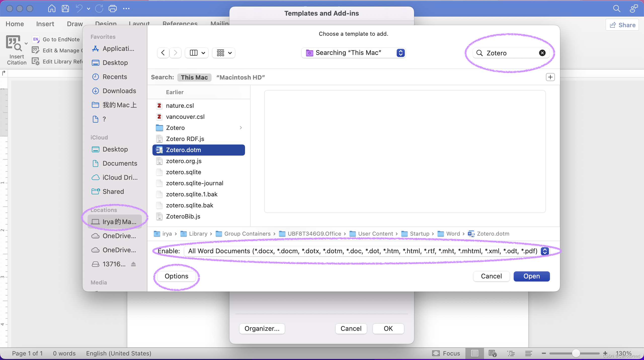Screen dimensions: 644x360
Task: Open the grouping options dropdown
Action: click(224, 53)
